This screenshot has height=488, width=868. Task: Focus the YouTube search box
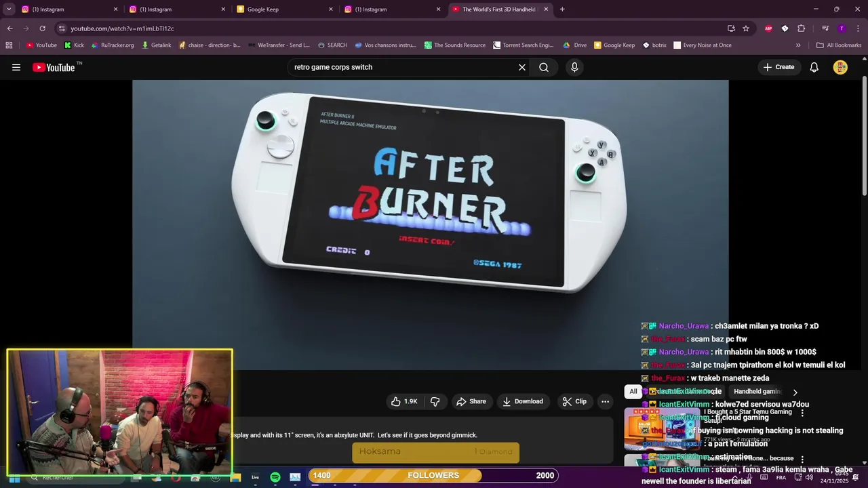coord(403,67)
